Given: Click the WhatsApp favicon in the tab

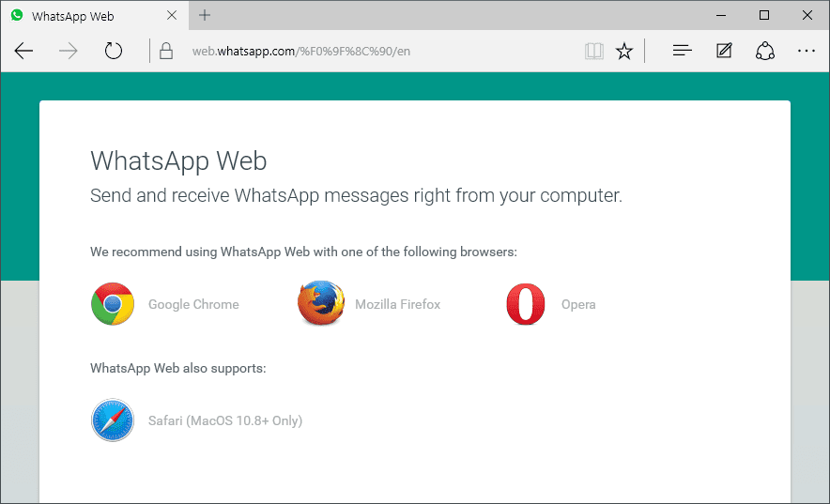Looking at the screenshot, I should point(17,15).
